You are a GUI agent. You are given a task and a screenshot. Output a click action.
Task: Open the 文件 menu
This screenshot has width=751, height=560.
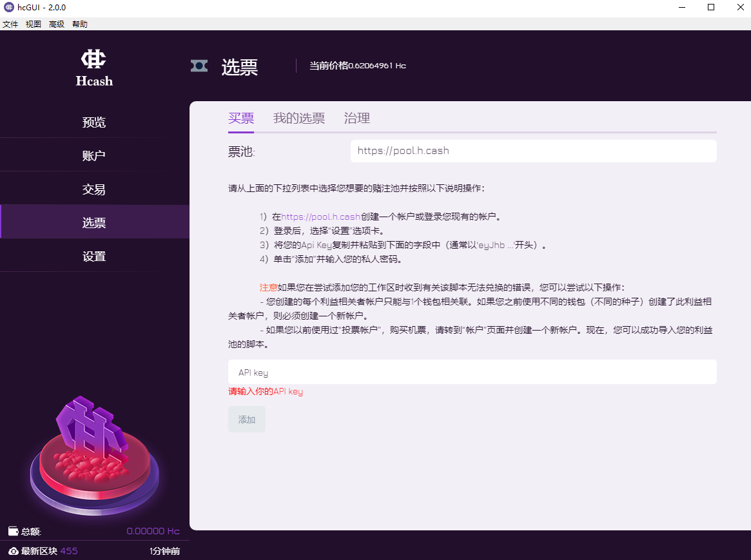click(x=10, y=24)
